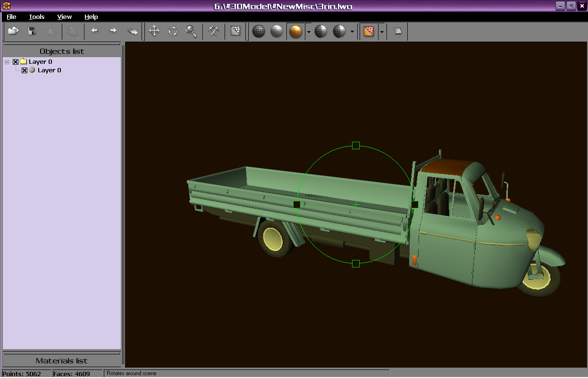588x378 pixels.
Task: Toggle the checkbox of the child Layer 0 object
Action: pyautogui.click(x=25, y=70)
